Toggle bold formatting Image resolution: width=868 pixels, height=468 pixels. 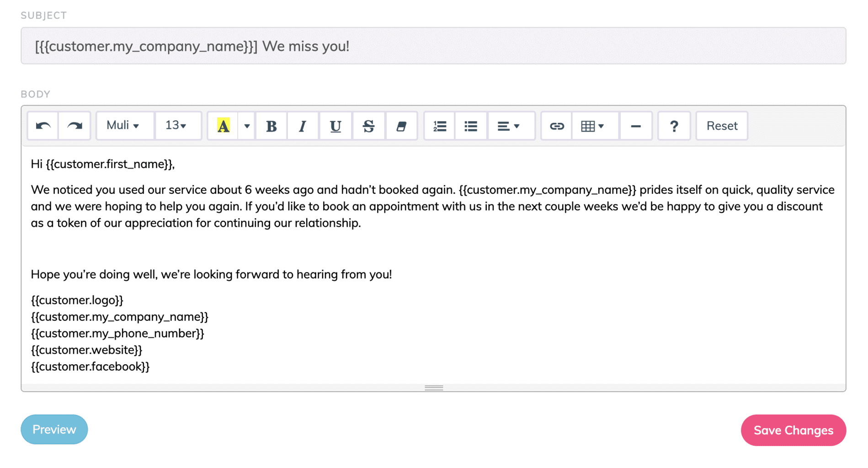pos(271,126)
